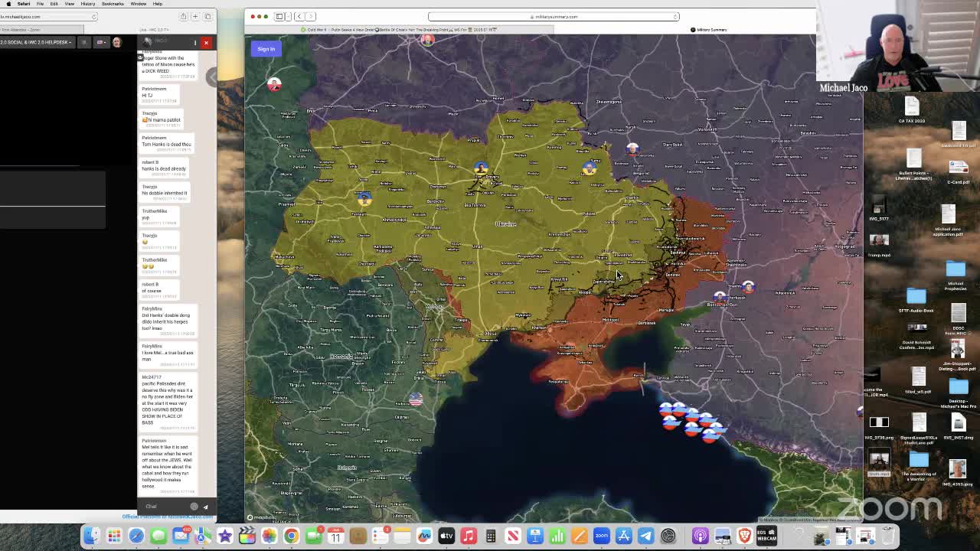Open the chat panel three-dot options menu

(x=195, y=43)
